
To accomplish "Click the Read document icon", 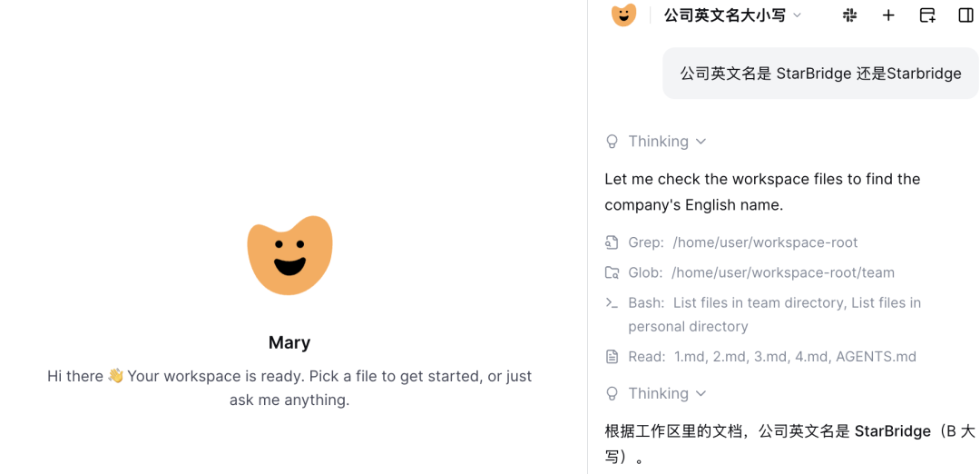I will [x=612, y=357].
